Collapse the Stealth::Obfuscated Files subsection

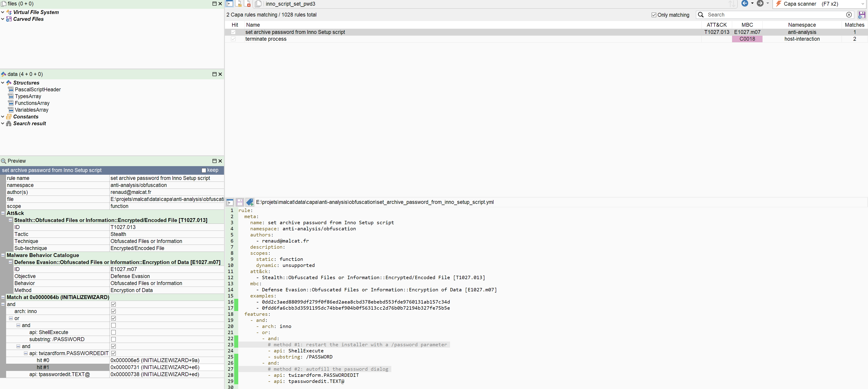click(10, 220)
